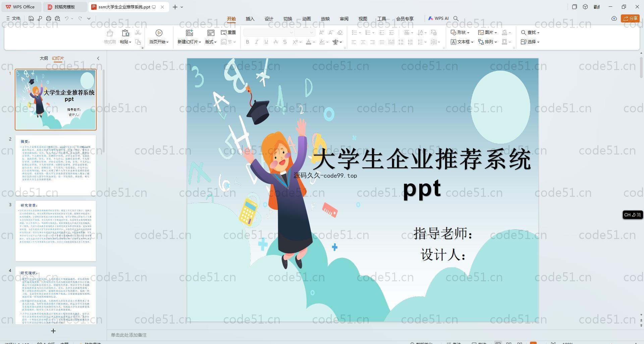Switch to the 切换 (Transitions) tab
Image resolution: width=644 pixels, height=344 pixels.
point(288,19)
